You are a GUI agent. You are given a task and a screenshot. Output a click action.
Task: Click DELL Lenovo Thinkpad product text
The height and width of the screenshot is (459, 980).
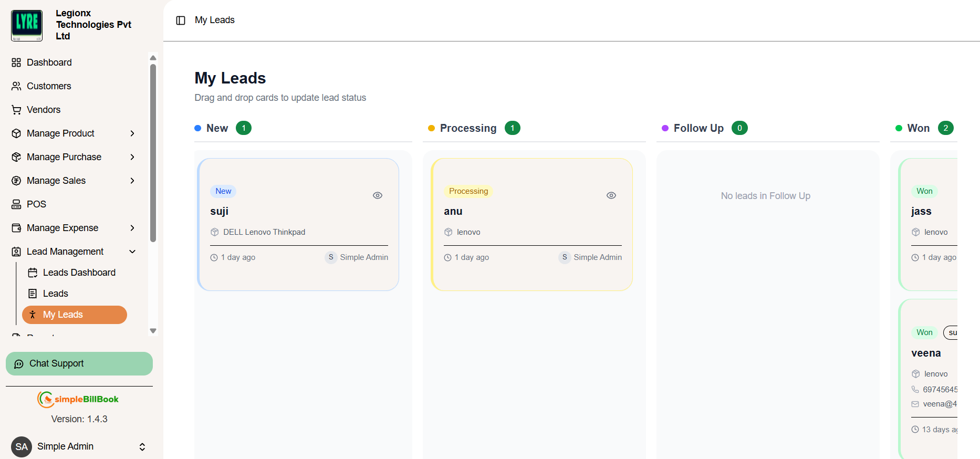264,232
